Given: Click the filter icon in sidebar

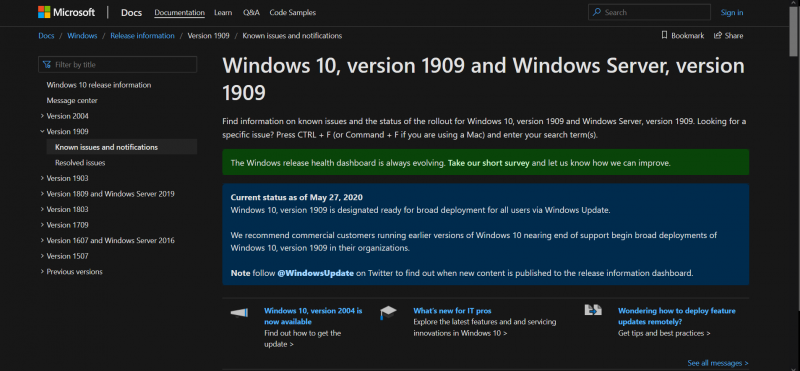Looking at the screenshot, I should 47,65.
